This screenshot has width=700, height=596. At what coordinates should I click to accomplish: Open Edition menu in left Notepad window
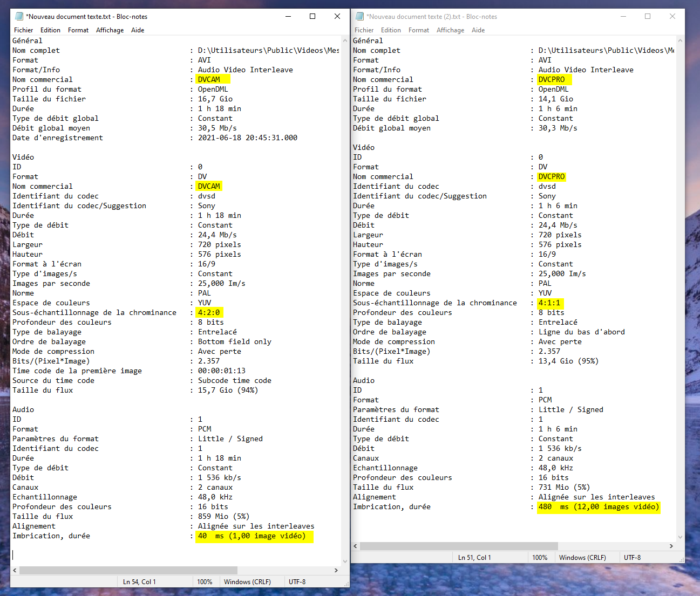pyautogui.click(x=50, y=30)
